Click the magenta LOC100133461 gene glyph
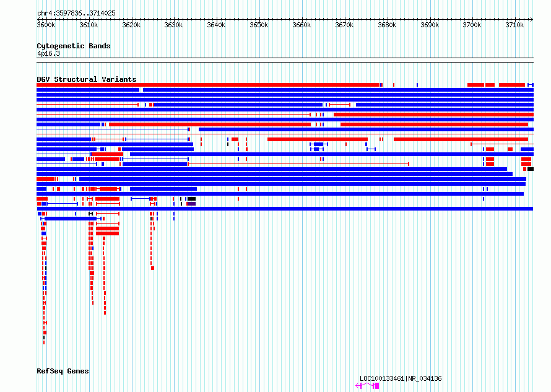 367,386
